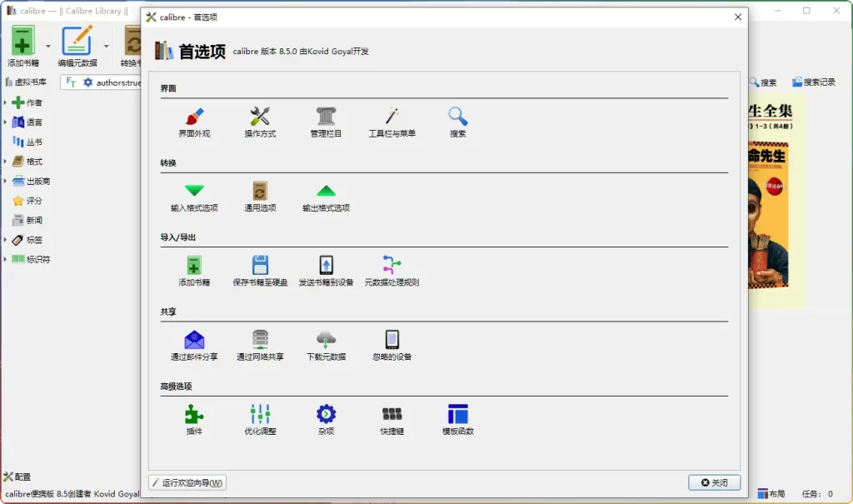The height and width of the screenshot is (504, 853).
Task: Open 界面外观 preferences
Action: point(194,122)
